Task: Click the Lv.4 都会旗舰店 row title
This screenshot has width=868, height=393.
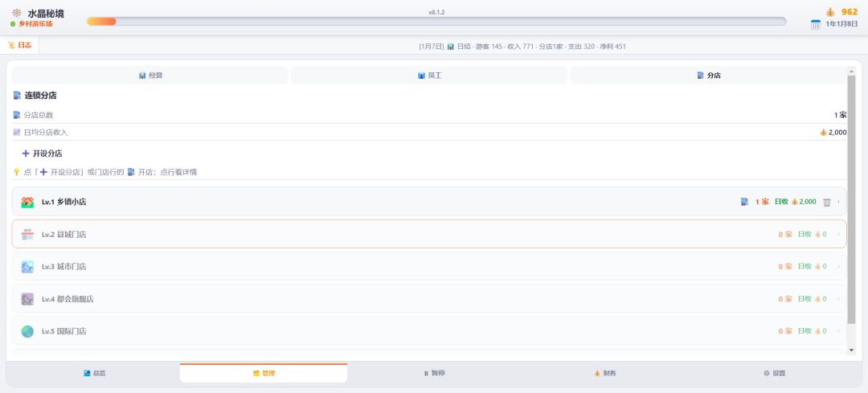Action: (68, 299)
